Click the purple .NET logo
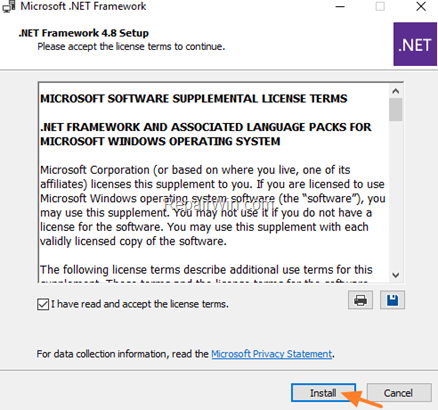Screen dimensions: 438x410 pyautogui.click(x=415, y=44)
